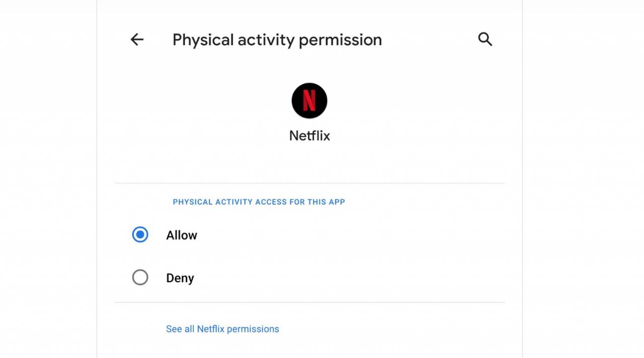
Task: Tap the area above the permission options
Action: point(309,166)
